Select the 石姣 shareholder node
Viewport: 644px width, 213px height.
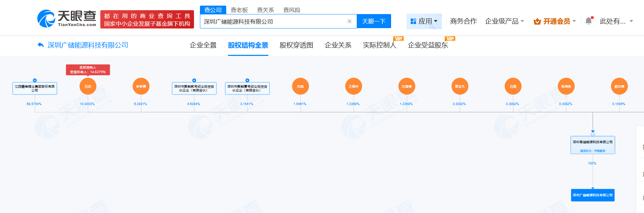(x=88, y=86)
